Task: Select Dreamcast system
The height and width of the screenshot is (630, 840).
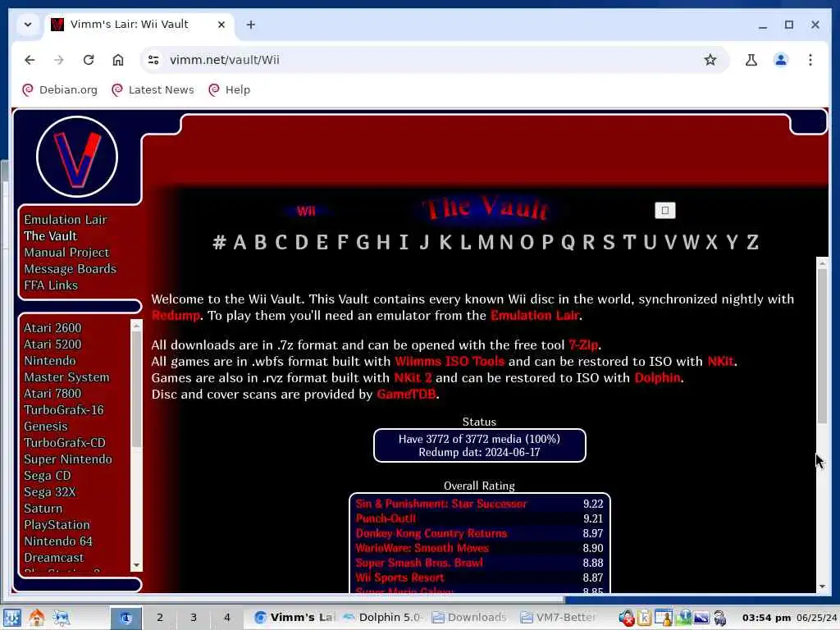Action: pyautogui.click(x=54, y=558)
